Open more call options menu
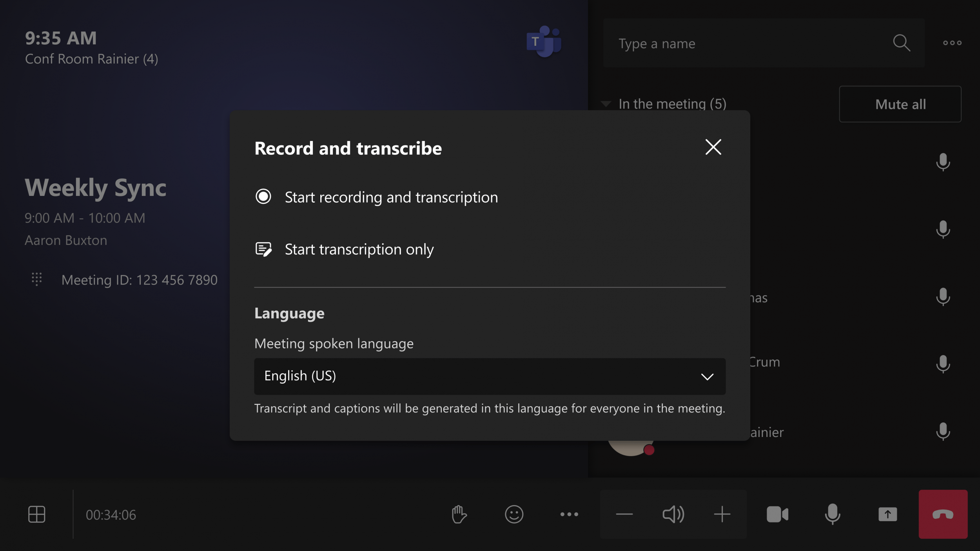The image size is (980, 551). tap(570, 514)
